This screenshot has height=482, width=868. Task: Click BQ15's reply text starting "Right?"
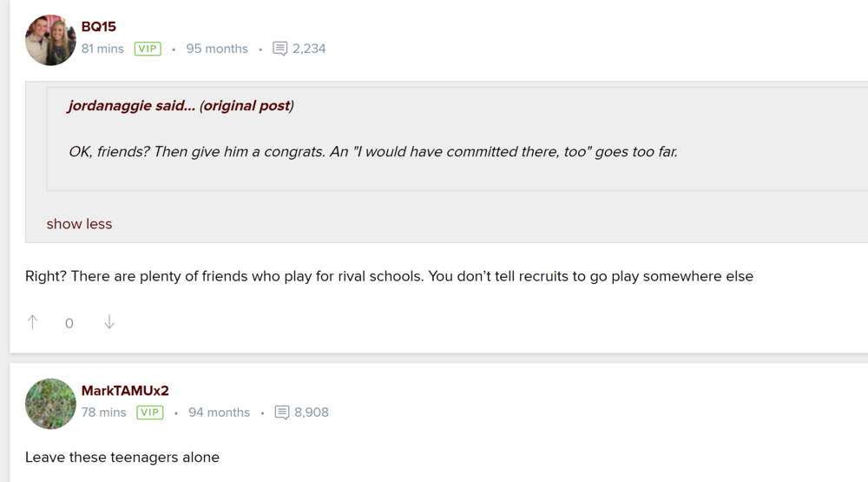click(x=389, y=276)
